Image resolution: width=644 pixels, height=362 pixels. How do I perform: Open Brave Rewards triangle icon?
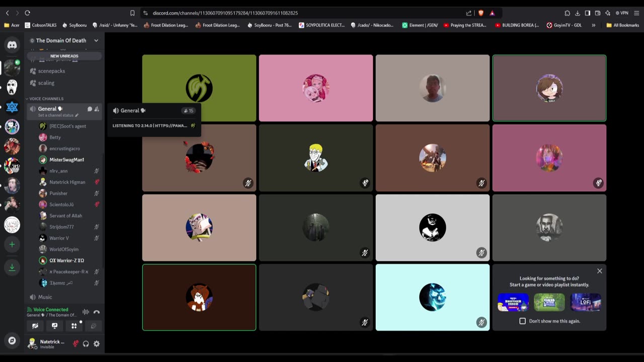[x=492, y=13]
